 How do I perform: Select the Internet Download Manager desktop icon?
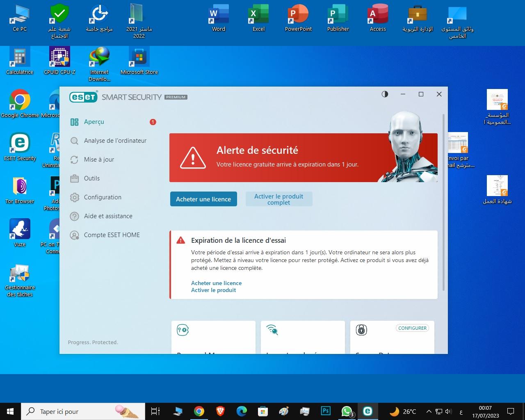tap(99, 65)
